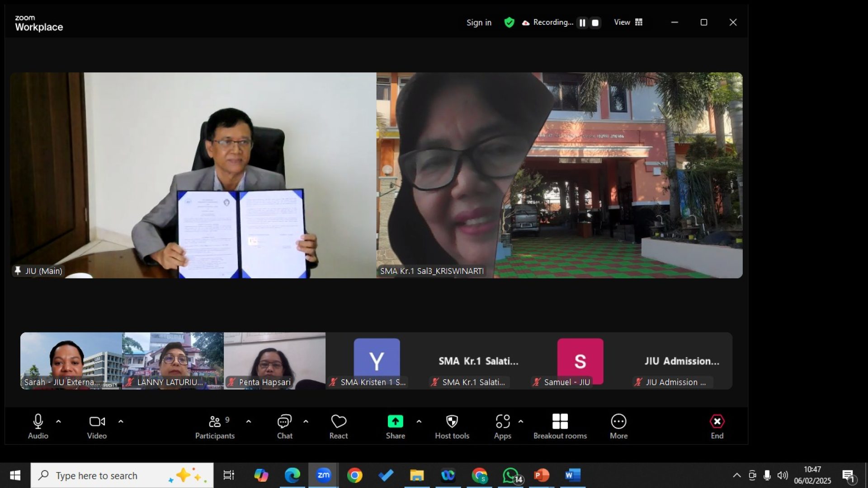Click the green Share screen icon
The width and height of the screenshot is (868, 488).
(395, 422)
